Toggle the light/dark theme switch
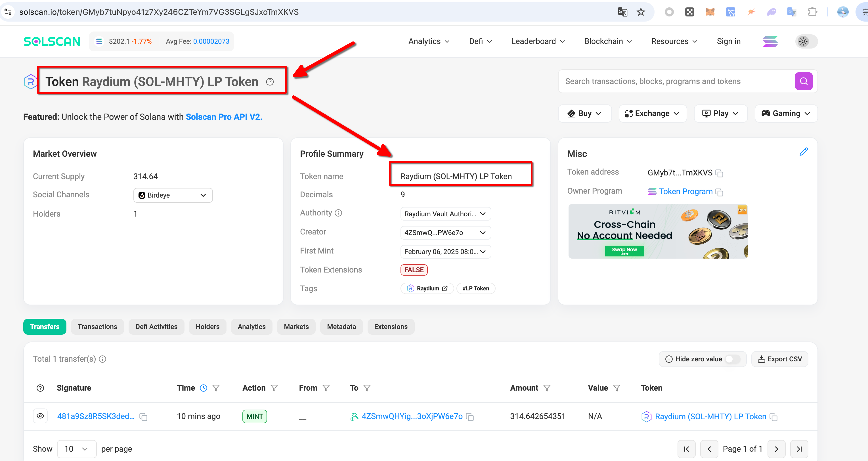The image size is (868, 461). [x=806, y=41]
